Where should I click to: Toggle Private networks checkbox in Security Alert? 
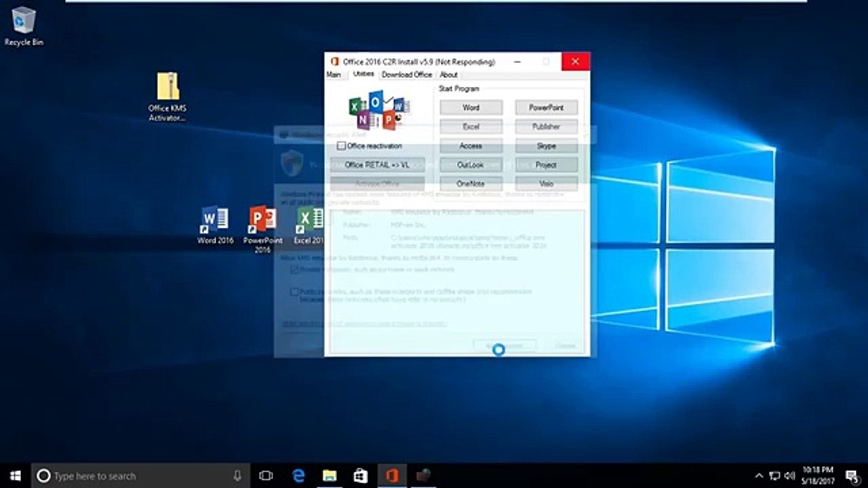tap(295, 269)
